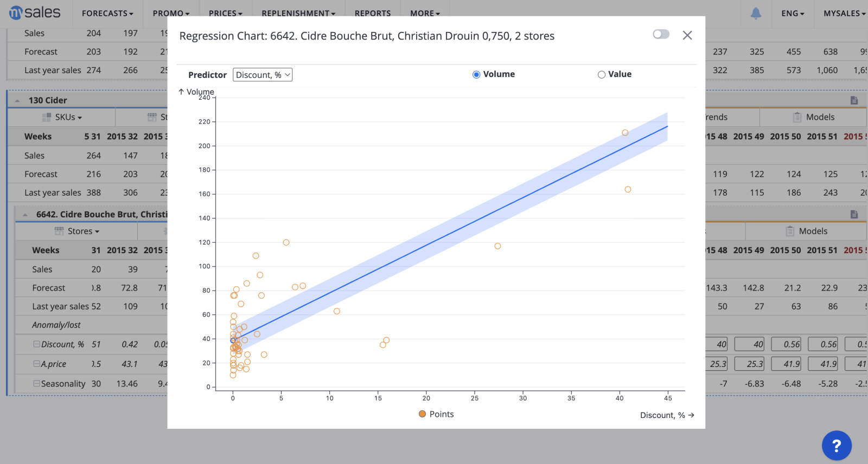
Task: Click the Points legend marker below the chart
Action: point(422,414)
